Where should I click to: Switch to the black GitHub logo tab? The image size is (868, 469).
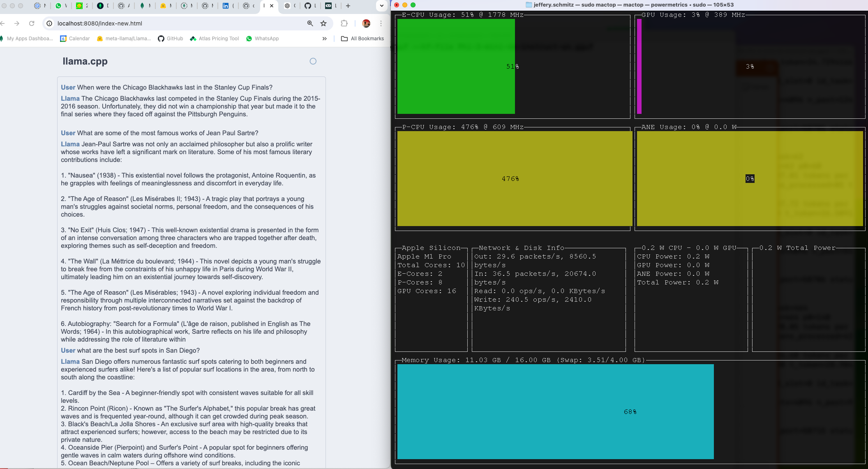click(x=308, y=6)
